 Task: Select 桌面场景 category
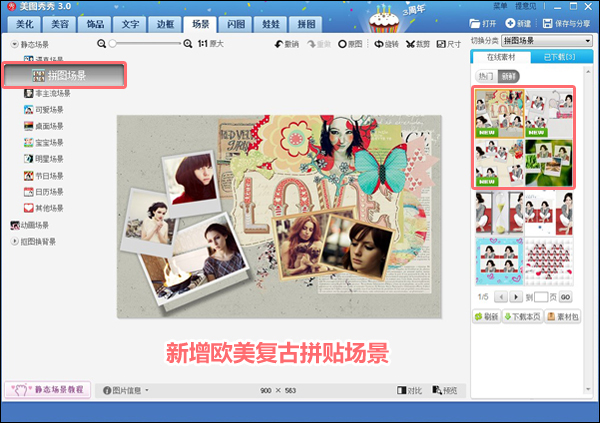pyautogui.click(x=44, y=126)
